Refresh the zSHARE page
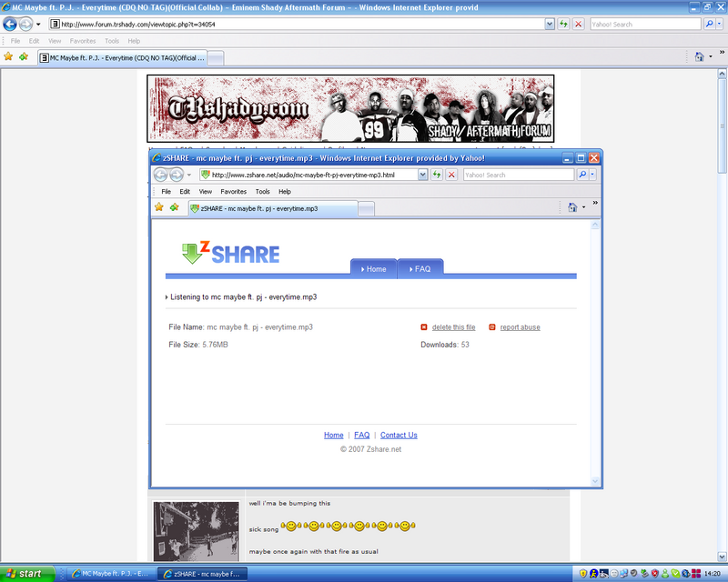Viewport: 728px width, 582px height. point(437,175)
